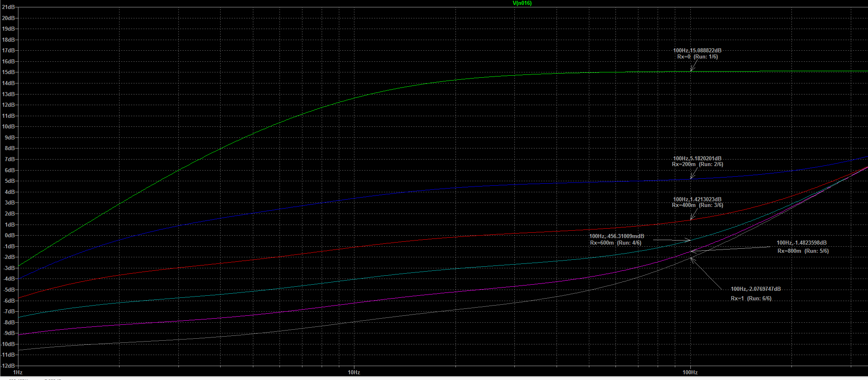The width and height of the screenshot is (868, 380).
Task: Select the Rx=1 Run 6/6 annotation
Action: point(751,299)
